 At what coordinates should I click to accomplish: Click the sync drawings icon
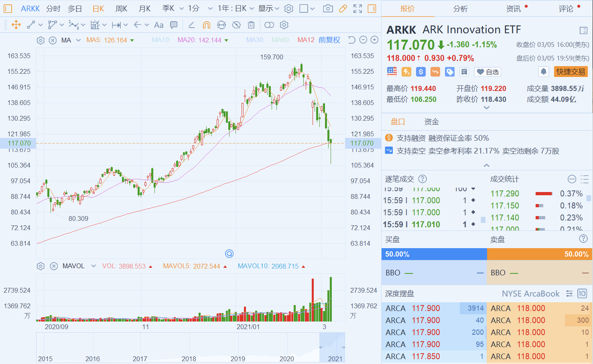point(221,25)
